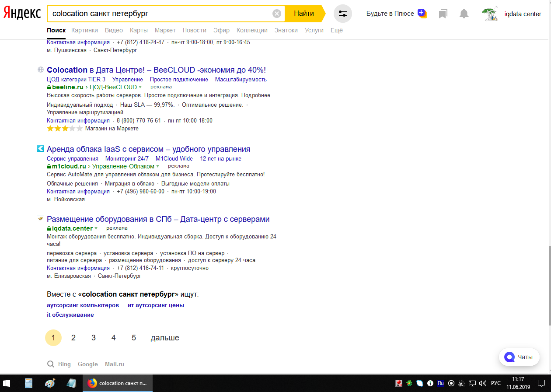Click the beeline.ru green URL
The width and height of the screenshot is (551, 392).
click(x=68, y=87)
